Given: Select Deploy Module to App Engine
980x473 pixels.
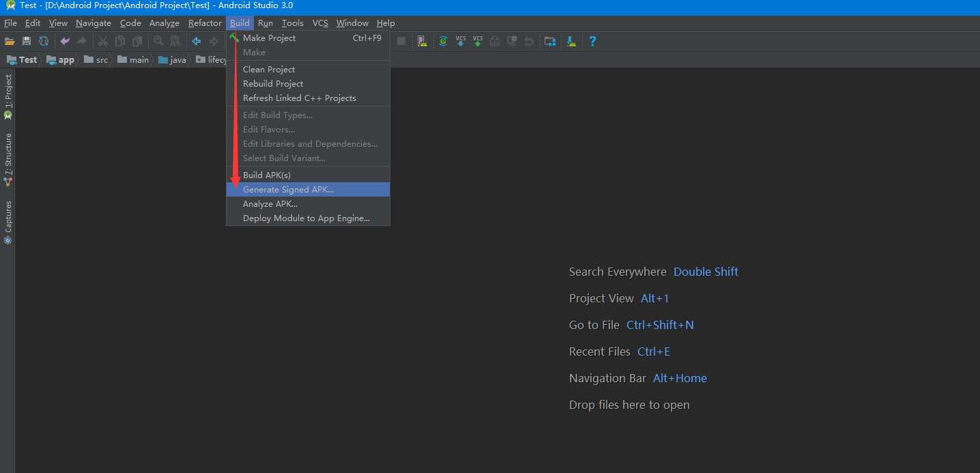Looking at the screenshot, I should coord(308,218).
